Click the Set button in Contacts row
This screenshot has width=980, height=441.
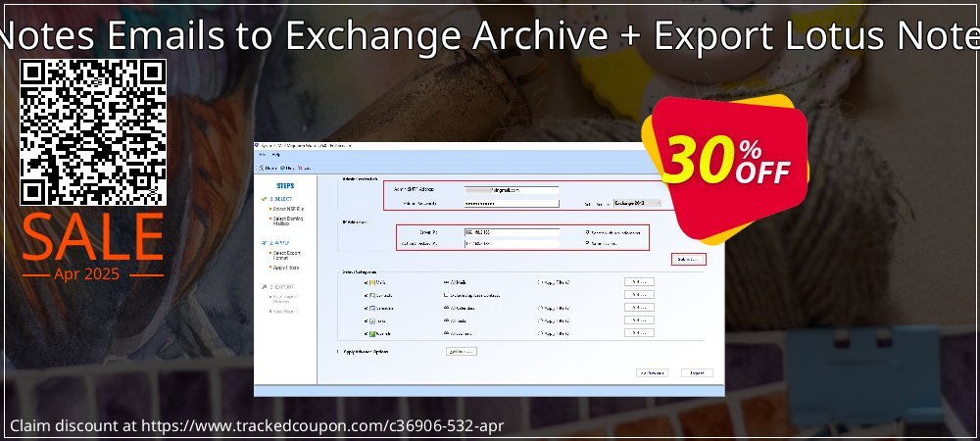click(639, 295)
